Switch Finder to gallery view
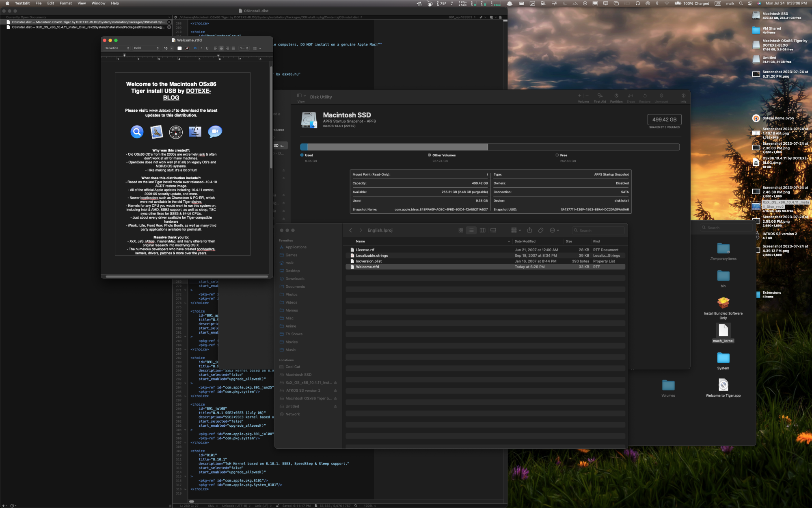812x508 pixels. pyautogui.click(x=493, y=230)
